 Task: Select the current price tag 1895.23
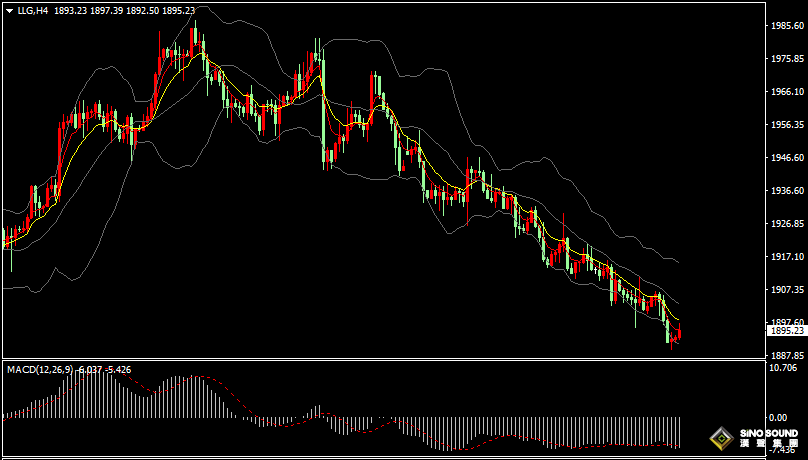click(x=785, y=330)
